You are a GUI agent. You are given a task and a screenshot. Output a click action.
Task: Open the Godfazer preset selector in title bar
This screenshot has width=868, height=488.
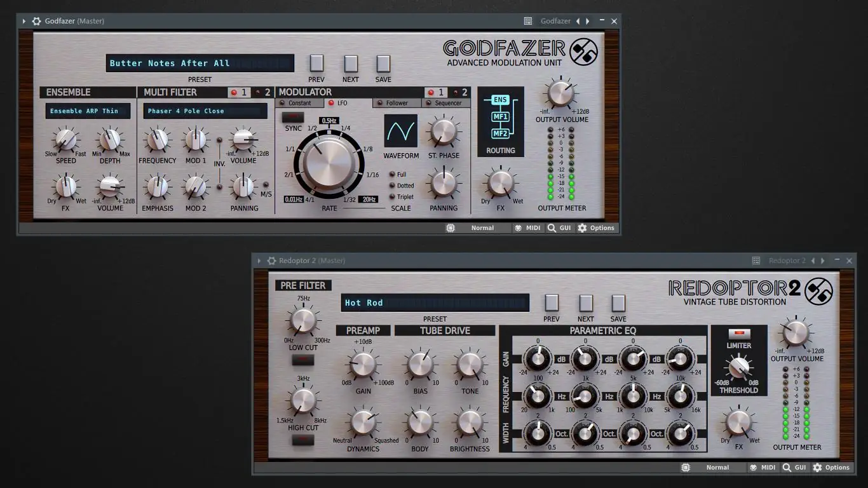click(x=555, y=21)
